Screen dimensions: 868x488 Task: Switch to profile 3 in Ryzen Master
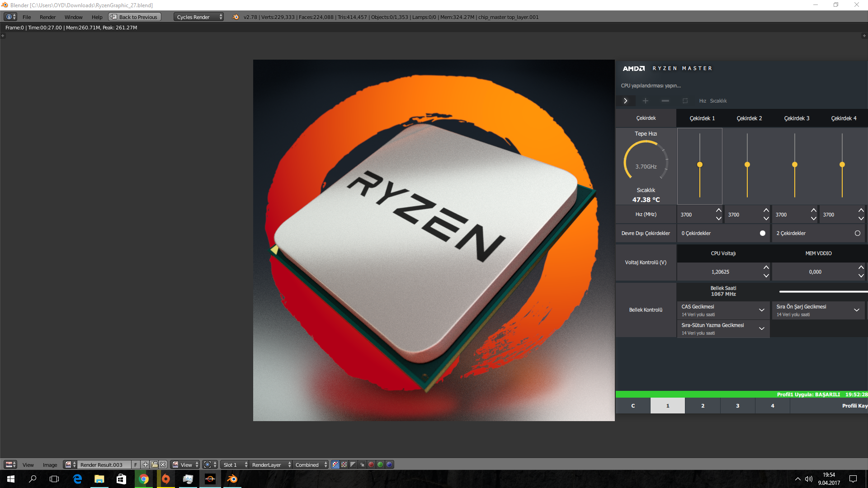737,406
